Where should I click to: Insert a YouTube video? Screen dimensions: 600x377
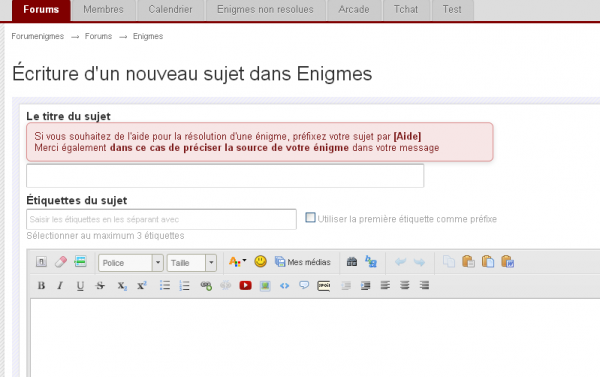tap(245, 286)
